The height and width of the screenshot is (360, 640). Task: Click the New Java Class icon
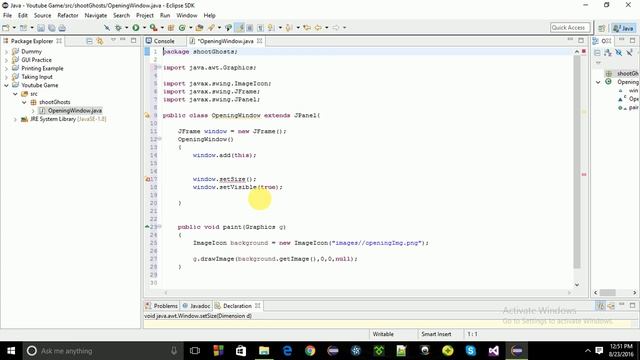[x=182, y=28]
